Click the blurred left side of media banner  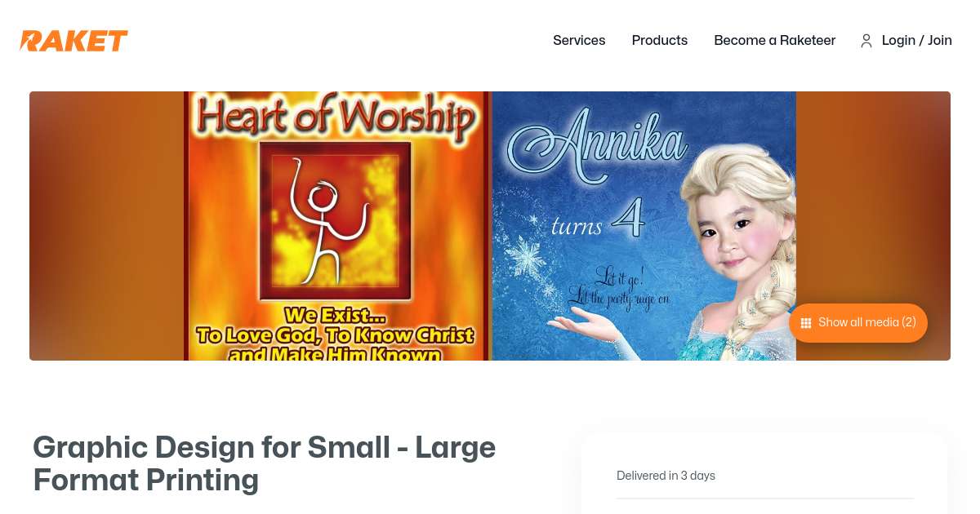[x=107, y=226]
